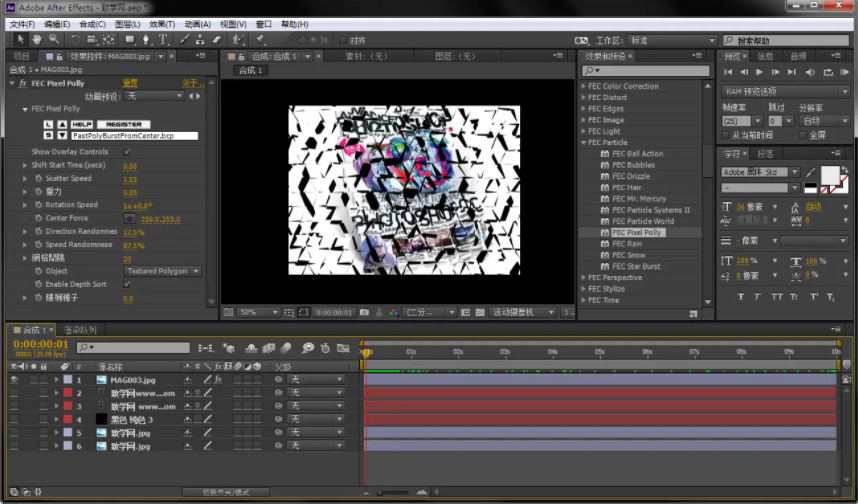
Task: Select the Rectangle shape tool
Action: coord(130,39)
